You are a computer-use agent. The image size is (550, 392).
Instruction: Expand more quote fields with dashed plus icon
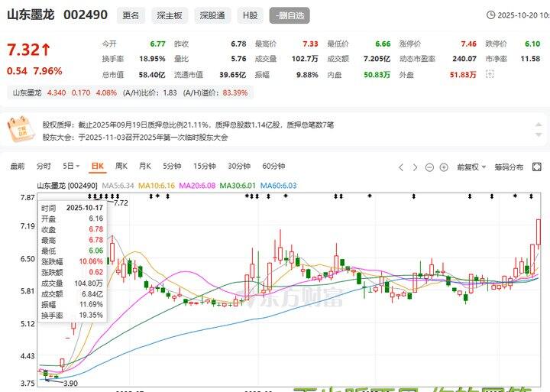490,74
